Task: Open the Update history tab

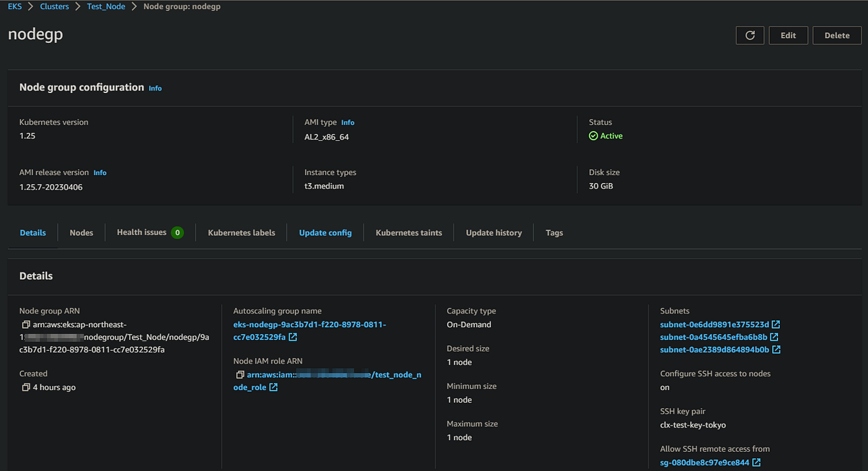Action: click(494, 233)
